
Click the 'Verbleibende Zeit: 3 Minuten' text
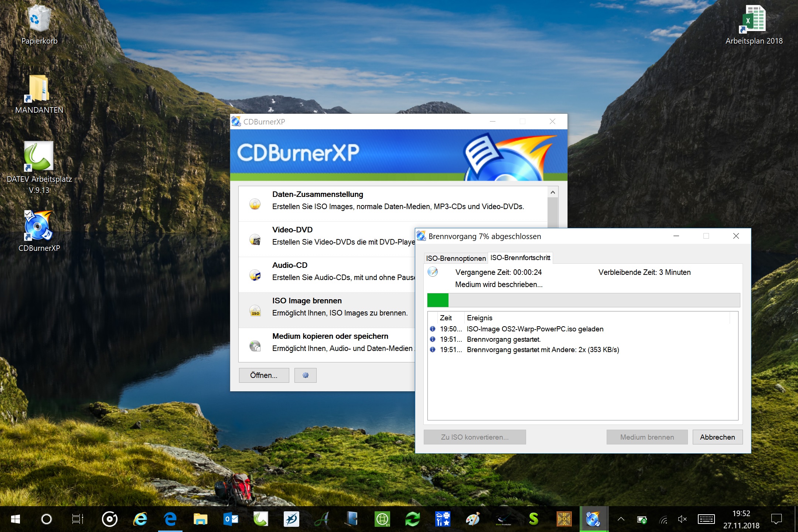[x=644, y=272]
